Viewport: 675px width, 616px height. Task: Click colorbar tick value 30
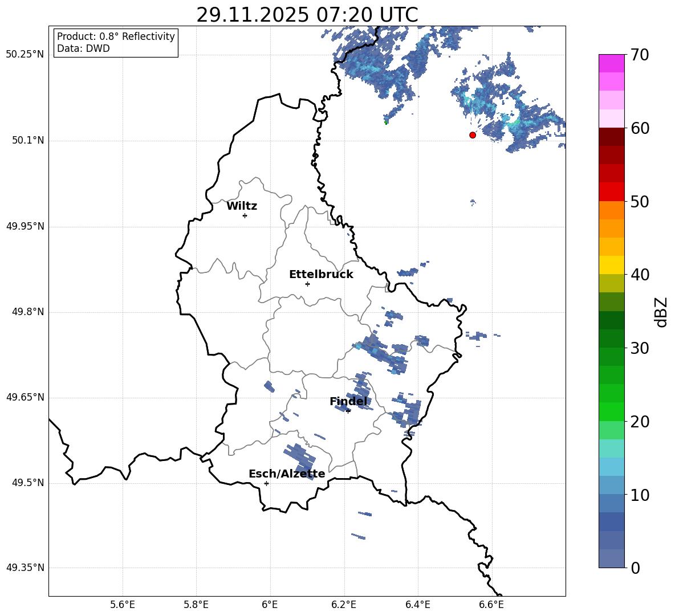pos(640,348)
